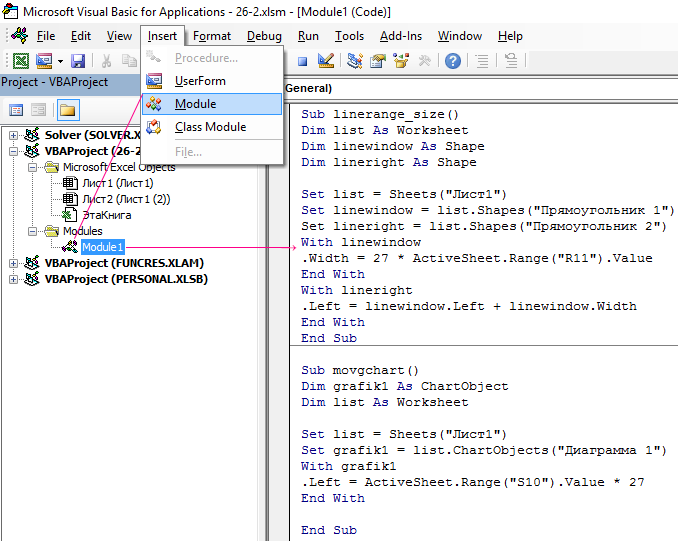Close the open Insert menu

(162, 36)
